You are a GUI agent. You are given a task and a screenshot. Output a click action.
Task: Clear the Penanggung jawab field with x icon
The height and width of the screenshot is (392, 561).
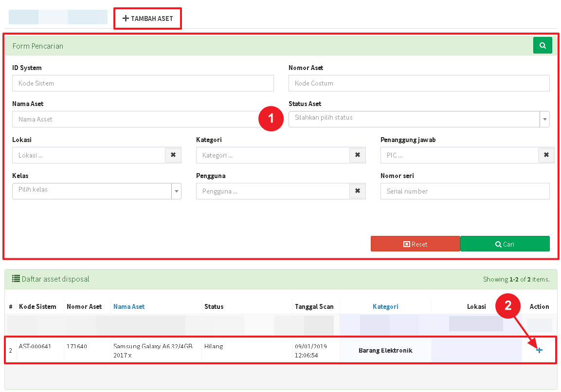[546, 155]
